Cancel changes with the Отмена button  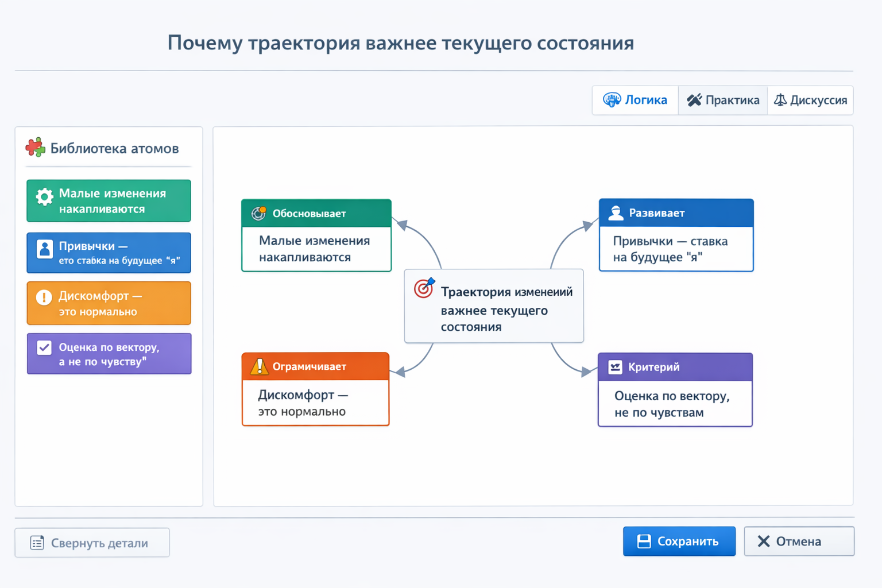799,541
